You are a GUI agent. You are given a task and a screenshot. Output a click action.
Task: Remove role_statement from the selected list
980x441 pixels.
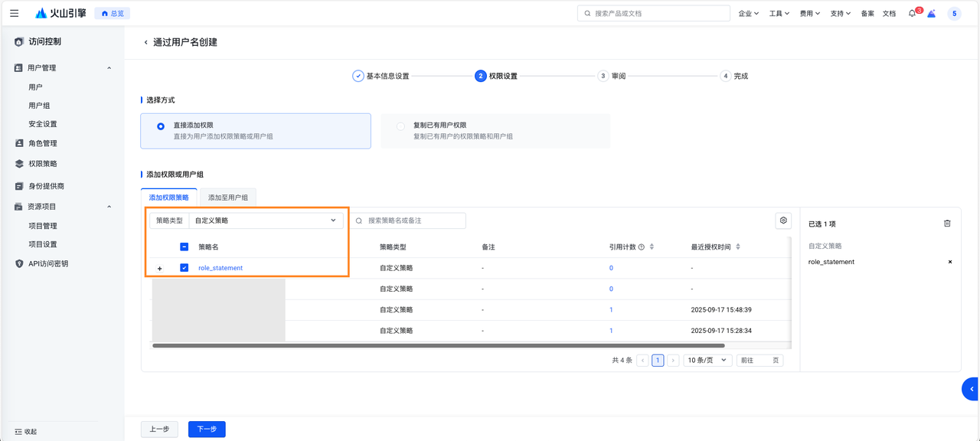(950, 262)
